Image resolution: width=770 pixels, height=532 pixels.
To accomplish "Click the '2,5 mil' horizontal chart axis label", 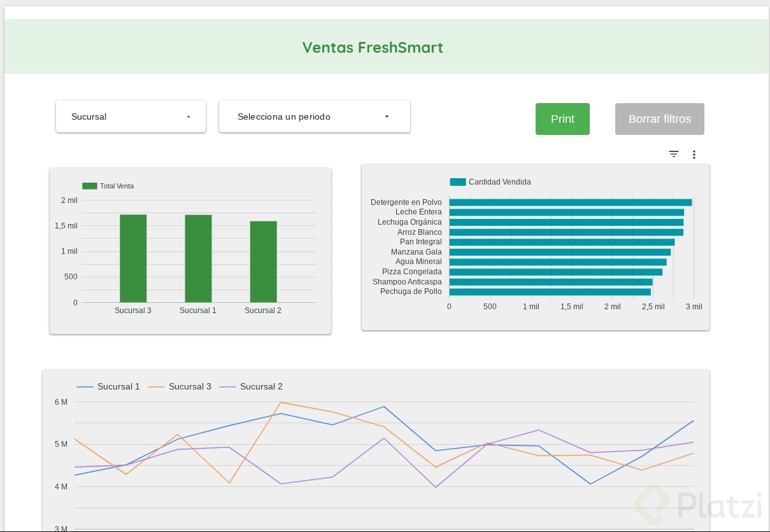I will pos(653,307).
